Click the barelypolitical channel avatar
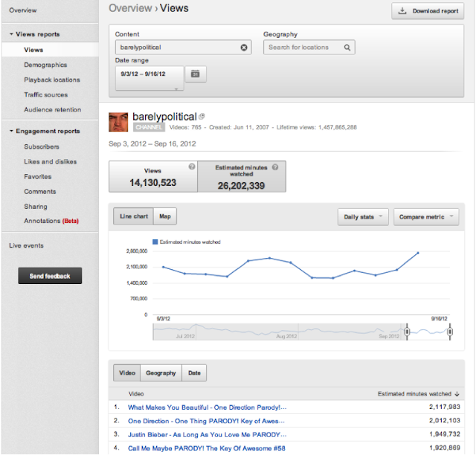Viewport: 476px width, 455px height. (118, 122)
